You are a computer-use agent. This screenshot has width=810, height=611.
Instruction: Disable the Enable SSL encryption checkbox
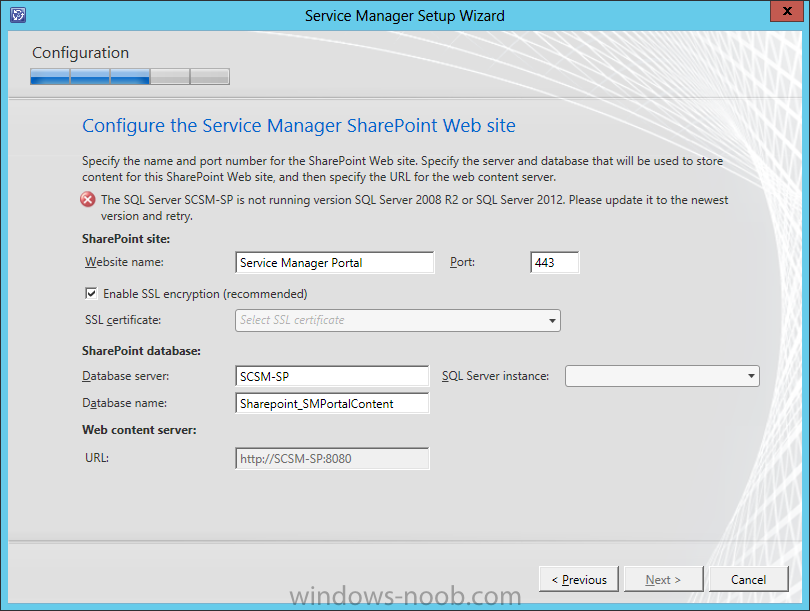point(92,294)
